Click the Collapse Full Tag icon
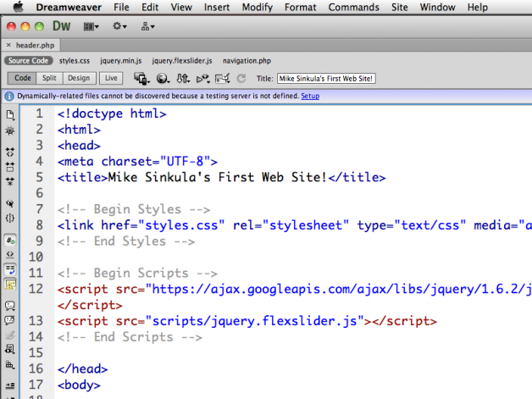 click(x=10, y=152)
